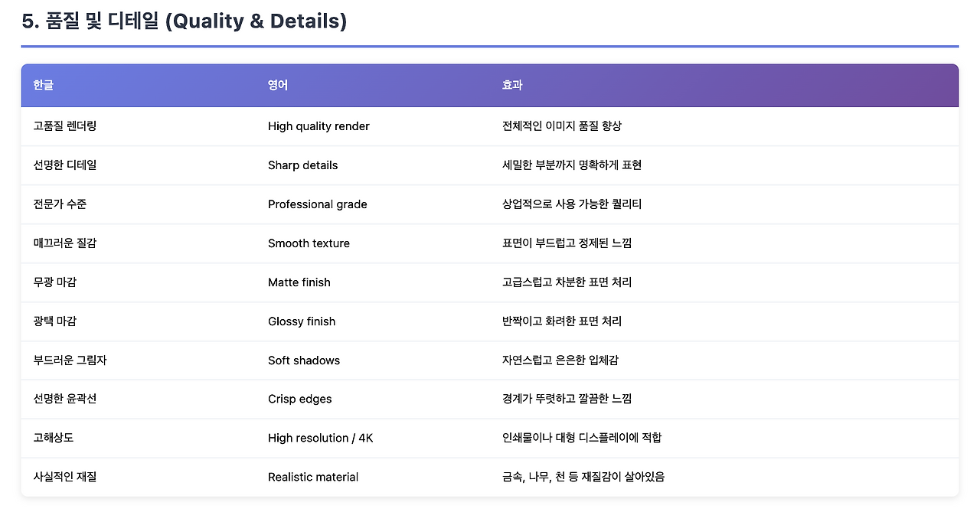Click the '전문가 수준' row label
The image size is (980, 512).
tap(65, 204)
